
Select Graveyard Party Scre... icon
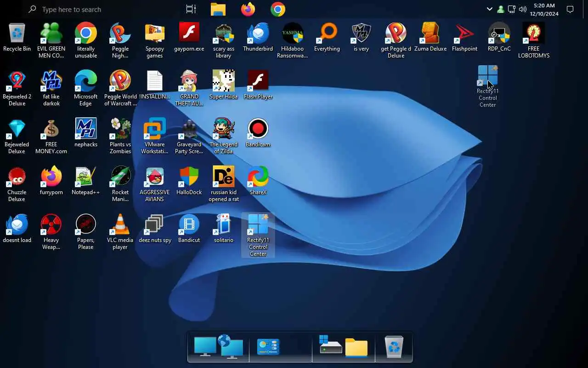[189, 136]
